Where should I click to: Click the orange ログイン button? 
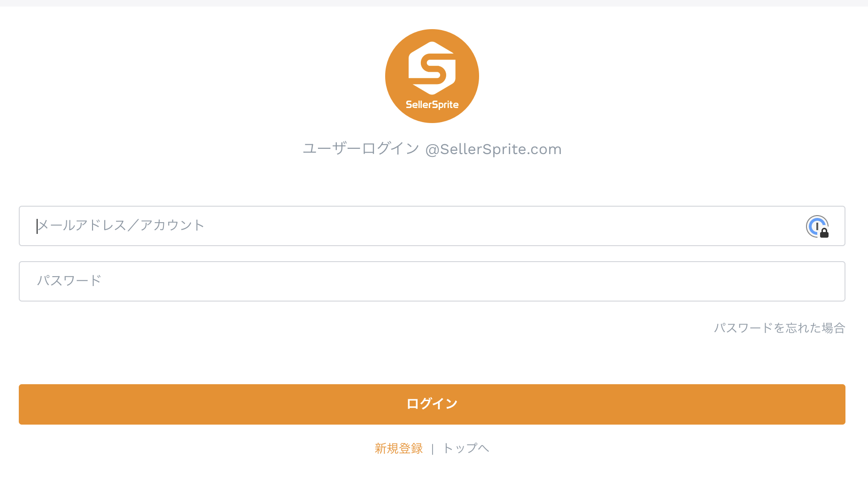pos(432,404)
